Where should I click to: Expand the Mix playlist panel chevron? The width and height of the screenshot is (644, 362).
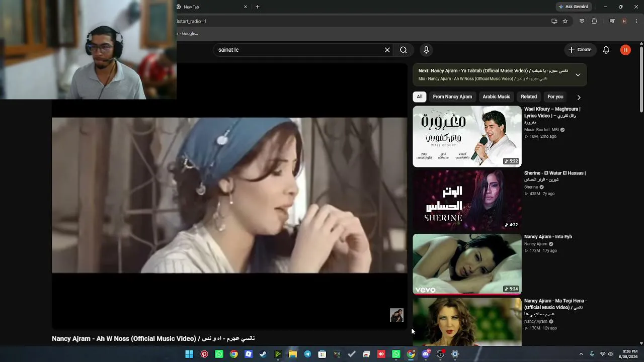tap(578, 75)
